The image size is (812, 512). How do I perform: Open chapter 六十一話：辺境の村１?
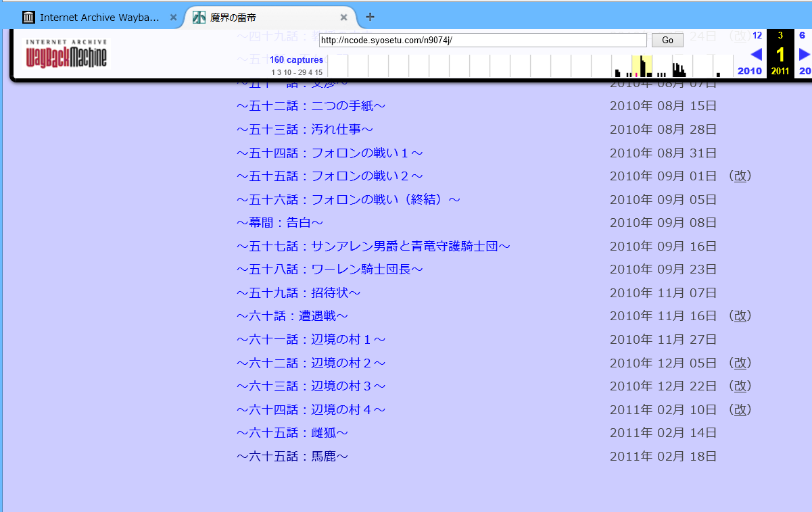pos(311,340)
